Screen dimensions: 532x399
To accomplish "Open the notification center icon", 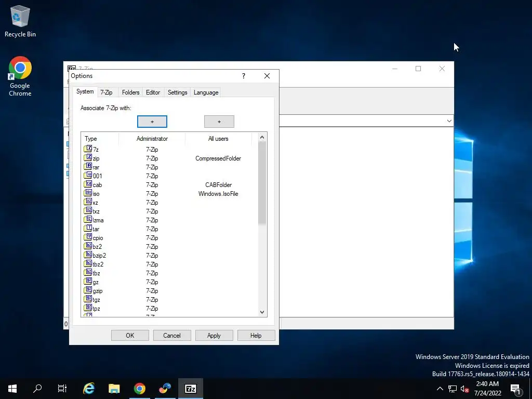I will coord(515,389).
